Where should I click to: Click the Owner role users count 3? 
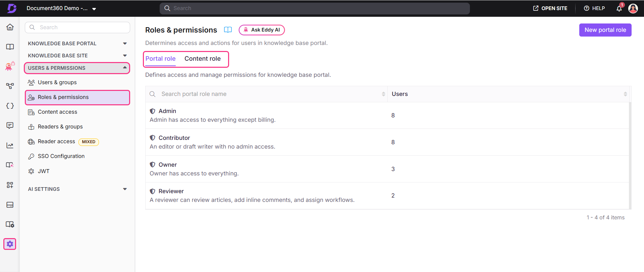point(393,169)
